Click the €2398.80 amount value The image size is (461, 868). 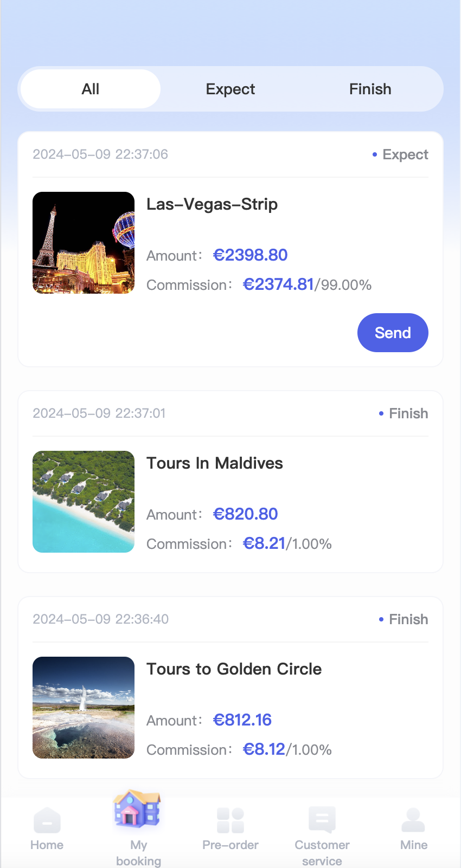pos(251,255)
